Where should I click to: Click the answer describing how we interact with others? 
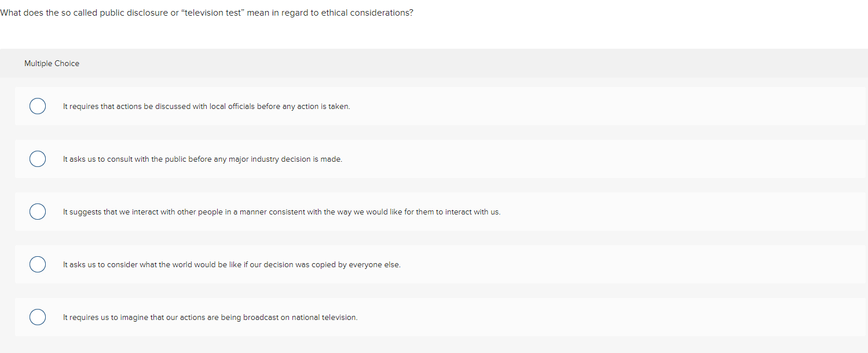pos(281,211)
